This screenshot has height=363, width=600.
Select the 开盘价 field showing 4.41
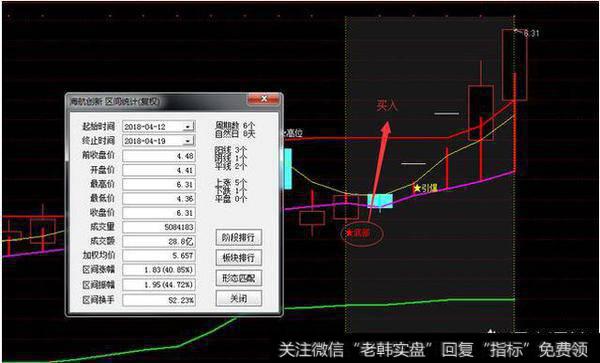(159, 170)
